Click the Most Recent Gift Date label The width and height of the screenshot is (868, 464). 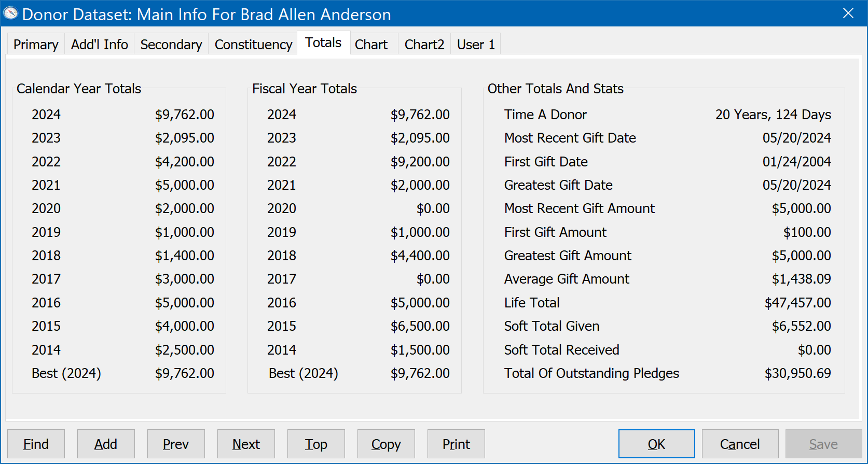pos(570,138)
